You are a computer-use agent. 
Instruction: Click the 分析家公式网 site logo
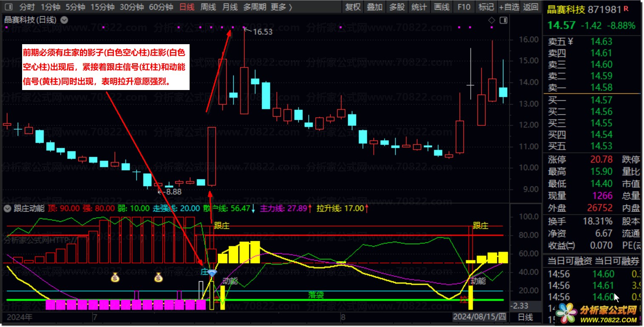click(596, 313)
